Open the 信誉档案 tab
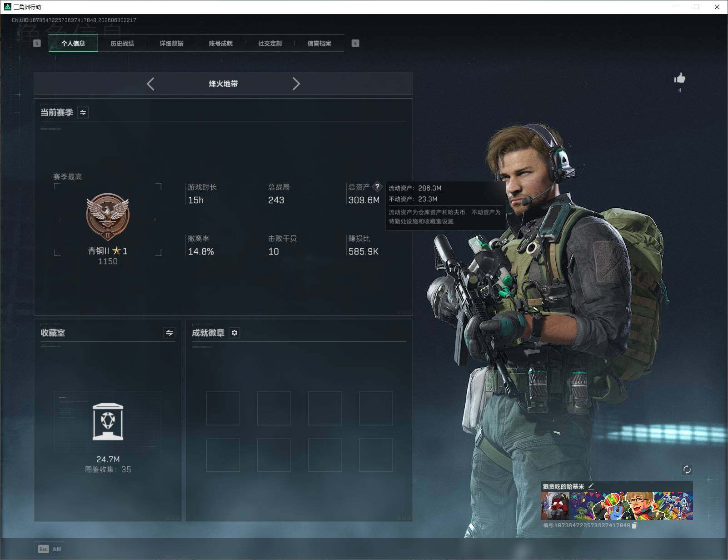The image size is (728, 560). click(319, 43)
